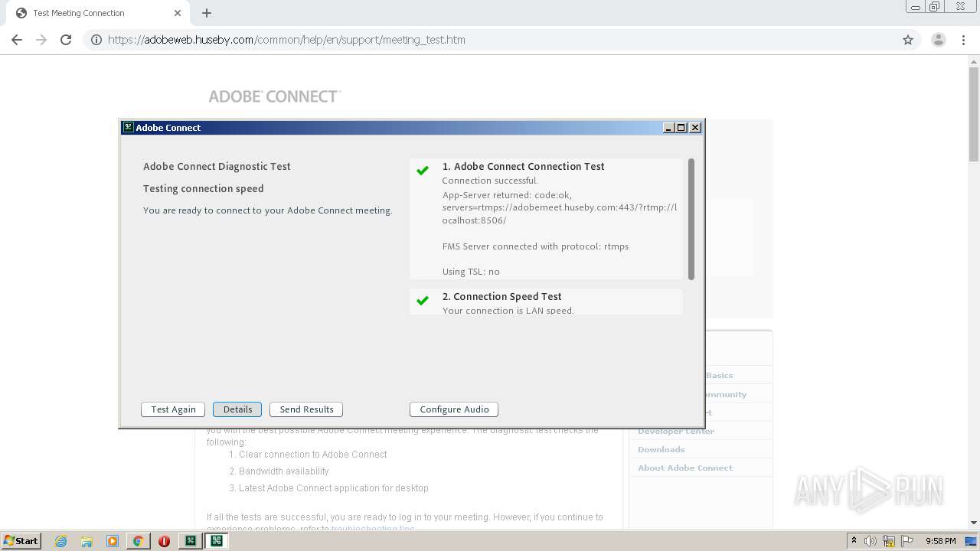Minimize the Adobe Connect dialog
This screenshot has height=551, width=980.
[x=668, y=128]
